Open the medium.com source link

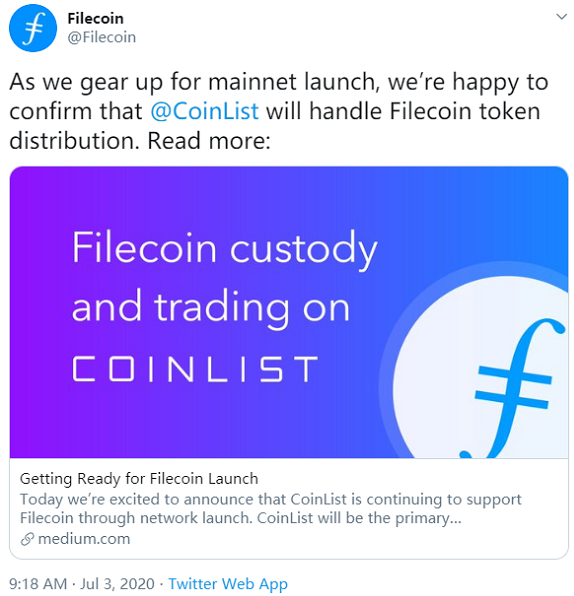84,539
